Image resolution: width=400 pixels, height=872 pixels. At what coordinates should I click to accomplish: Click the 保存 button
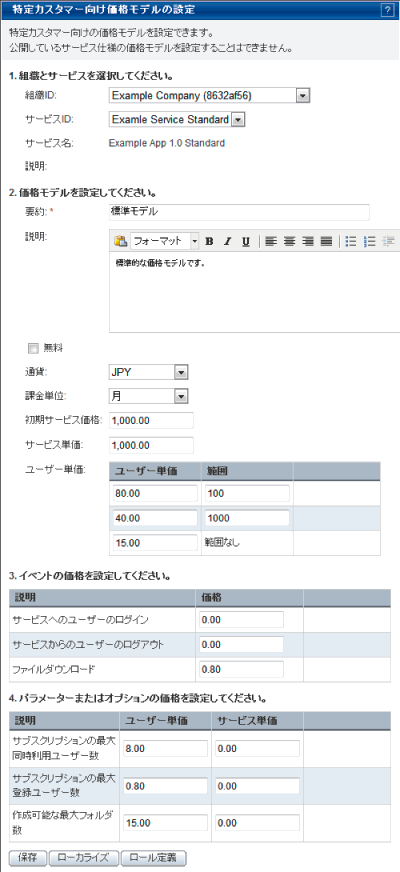[x=28, y=857]
